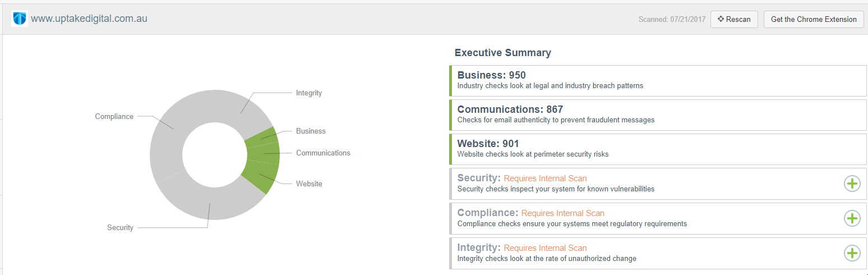Click the Uptake Digital site logo icon
The width and height of the screenshot is (868, 275).
point(20,19)
